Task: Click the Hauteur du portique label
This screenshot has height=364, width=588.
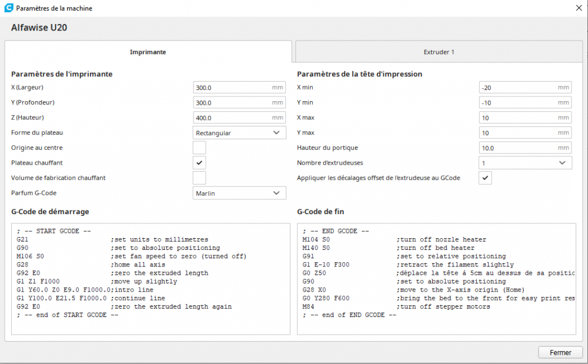Action: (x=328, y=148)
